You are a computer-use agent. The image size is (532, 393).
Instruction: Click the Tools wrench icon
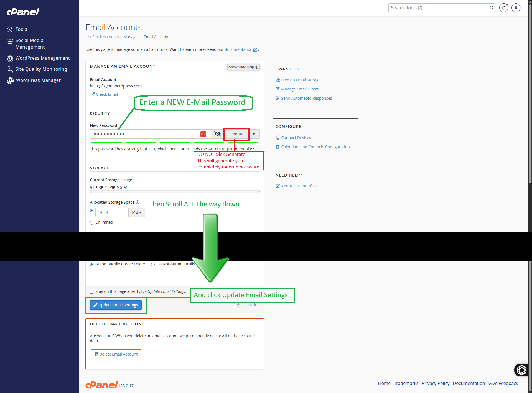tap(10, 29)
